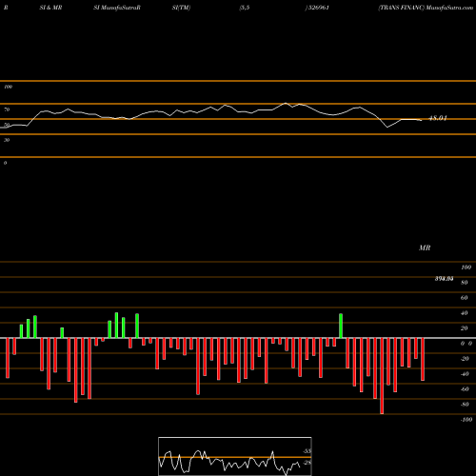Open the mini RSI overview chart thumbnail
Image resolution: width=476 pixels, height=476 pixels.
click(x=235, y=456)
